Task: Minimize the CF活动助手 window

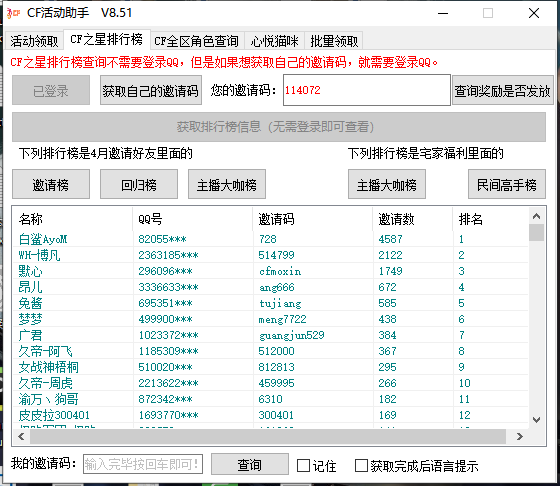Action: (443, 14)
